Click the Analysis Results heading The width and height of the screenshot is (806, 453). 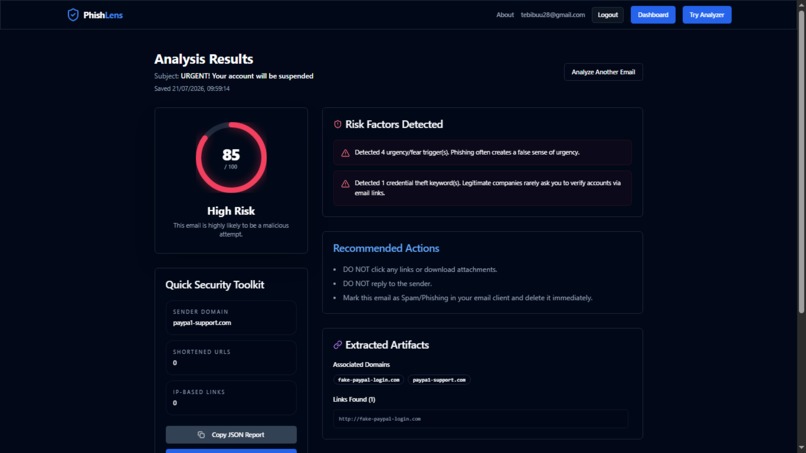pos(204,59)
